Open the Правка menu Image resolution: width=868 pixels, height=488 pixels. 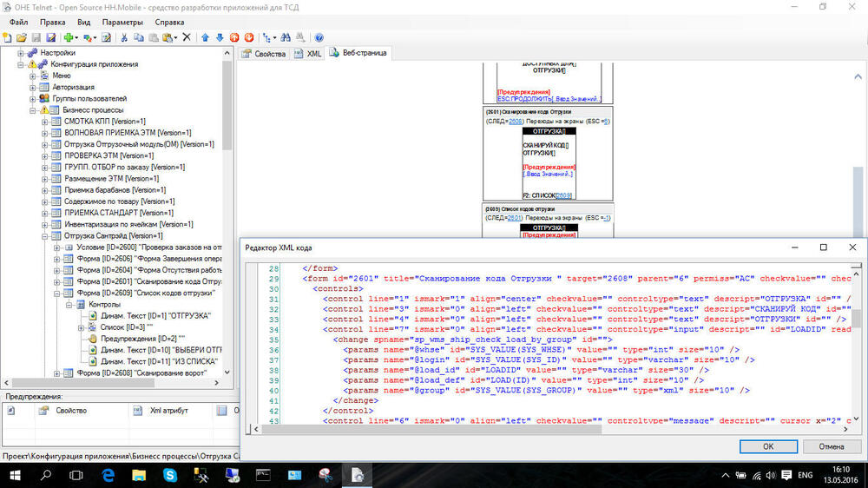pos(53,23)
